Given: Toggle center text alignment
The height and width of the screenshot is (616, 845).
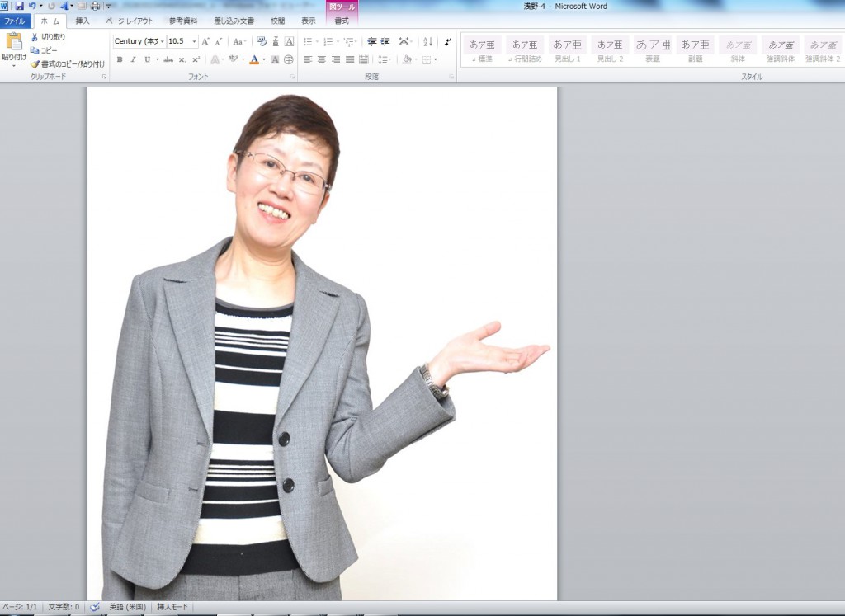Looking at the screenshot, I should [x=321, y=59].
